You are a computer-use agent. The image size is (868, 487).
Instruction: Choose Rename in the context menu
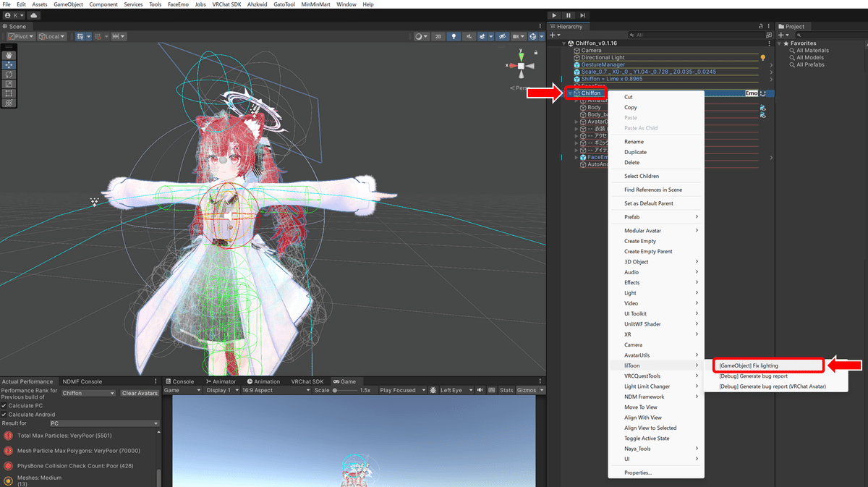click(656, 142)
